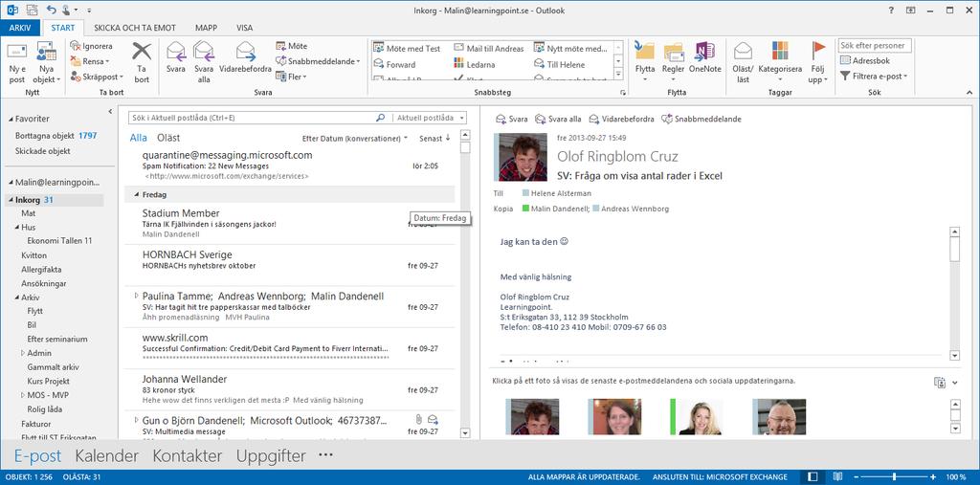Expand the Snabbsteg gallery list
Image resolution: width=980 pixels, height=485 pixels.
[618, 75]
